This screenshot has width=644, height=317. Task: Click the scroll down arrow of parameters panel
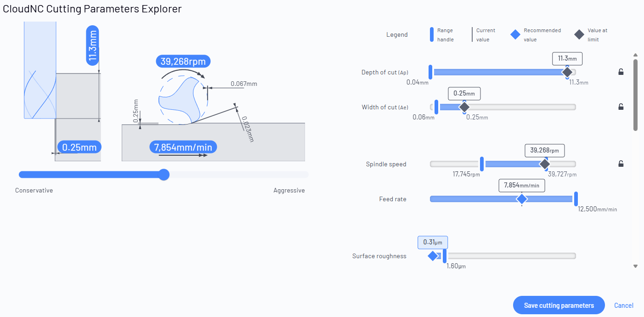click(x=636, y=266)
